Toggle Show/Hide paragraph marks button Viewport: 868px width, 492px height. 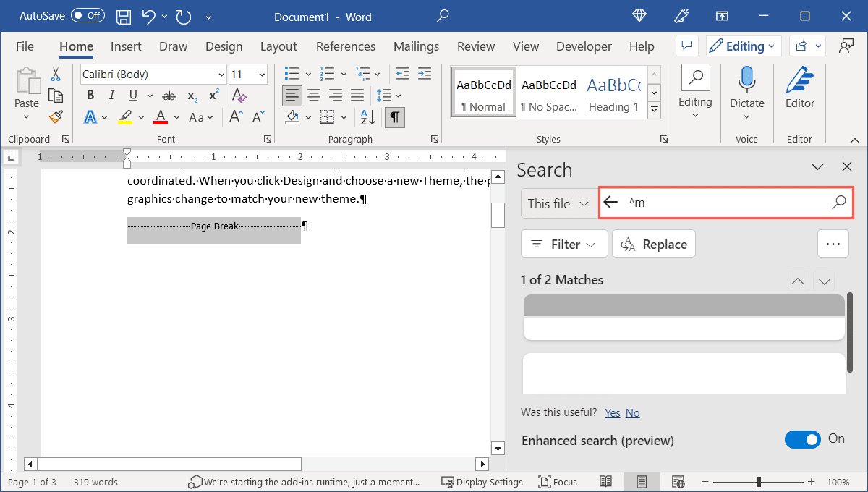point(394,116)
